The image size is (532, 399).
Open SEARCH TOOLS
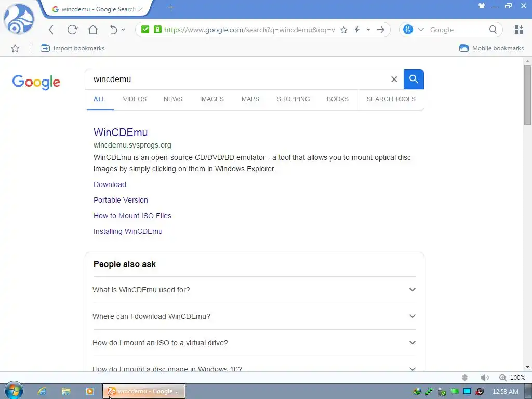(391, 99)
